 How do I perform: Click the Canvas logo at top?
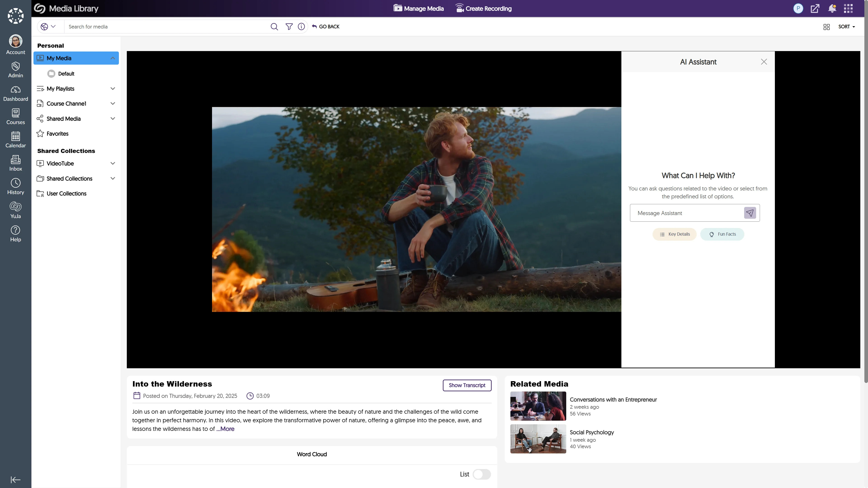(x=16, y=16)
